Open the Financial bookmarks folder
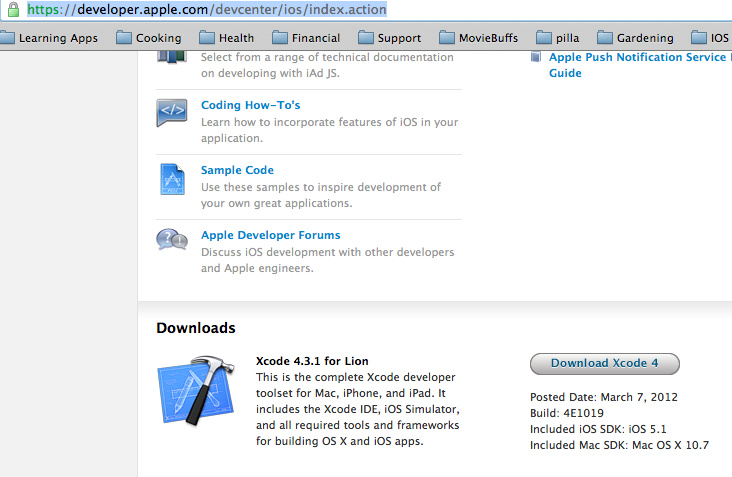The height and width of the screenshot is (477, 732). tap(305, 38)
